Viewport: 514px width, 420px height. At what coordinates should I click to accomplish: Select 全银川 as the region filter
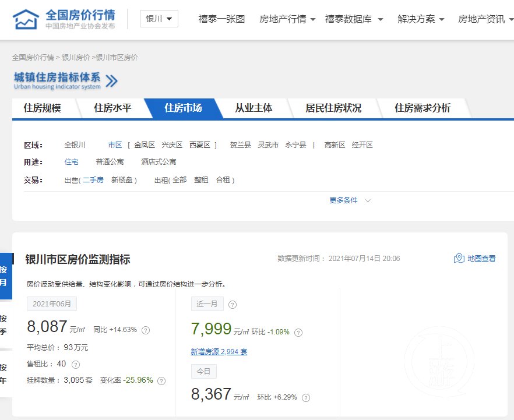tap(75, 145)
